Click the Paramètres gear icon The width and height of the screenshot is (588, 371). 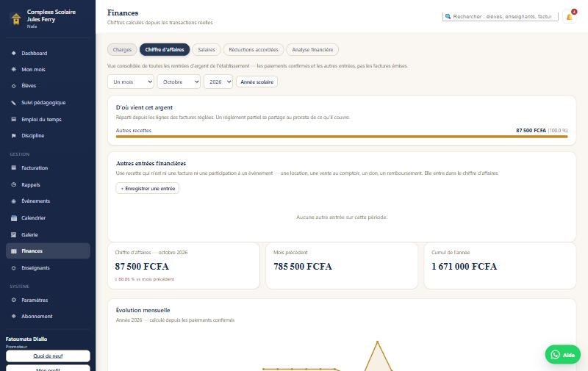tap(13, 300)
